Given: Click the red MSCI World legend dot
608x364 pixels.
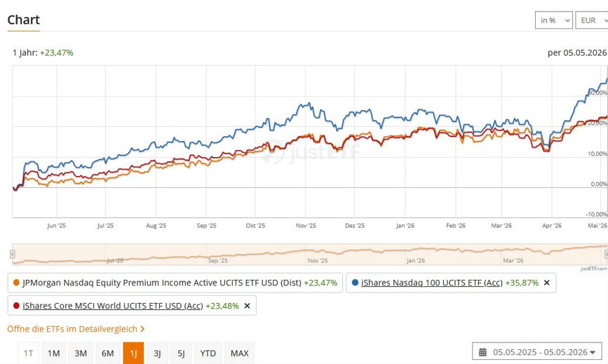Looking at the screenshot, I should pos(16,306).
